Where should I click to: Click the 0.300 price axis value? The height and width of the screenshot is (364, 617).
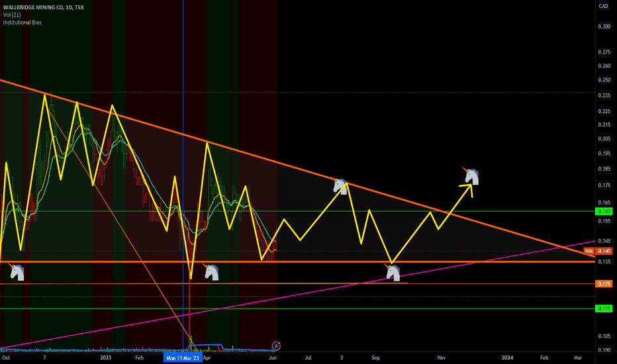tap(604, 26)
